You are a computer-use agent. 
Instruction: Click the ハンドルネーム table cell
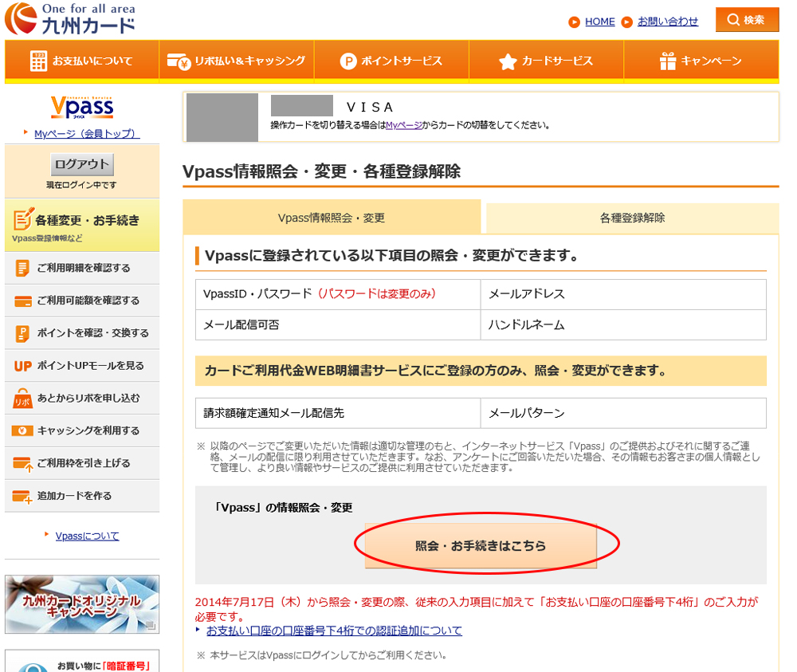[x=623, y=324]
